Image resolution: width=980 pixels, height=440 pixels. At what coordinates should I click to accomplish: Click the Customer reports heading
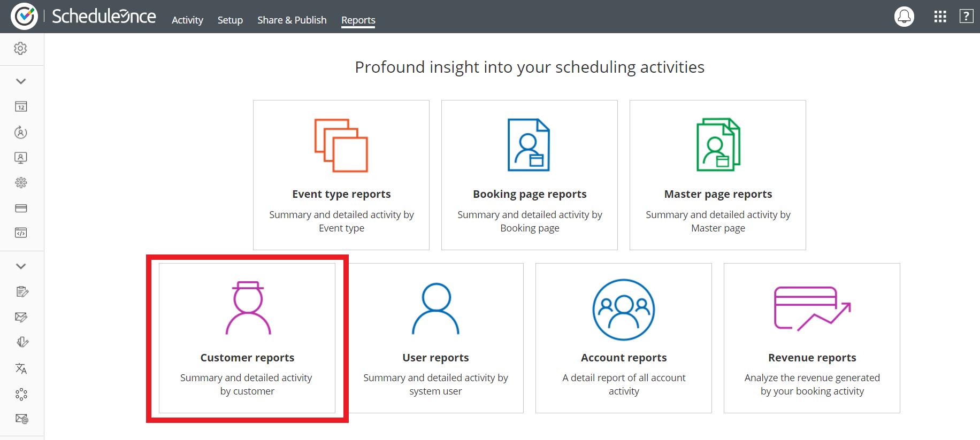pyautogui.click(x=247, y=358)
